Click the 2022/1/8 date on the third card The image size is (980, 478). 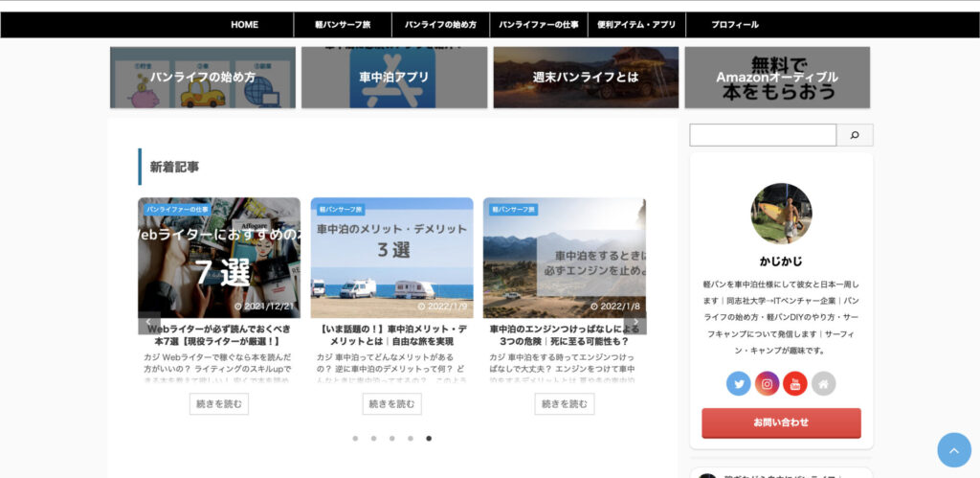[x=615, y=307]
